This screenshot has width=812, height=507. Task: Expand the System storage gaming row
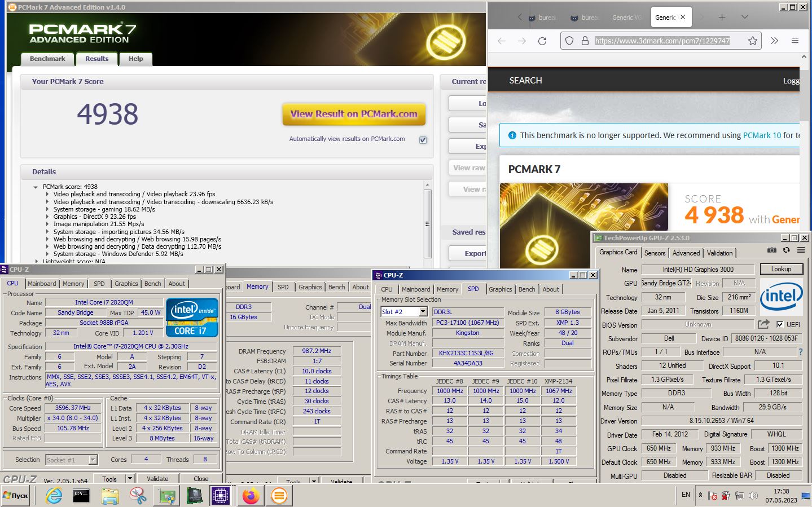coord(47,209)
